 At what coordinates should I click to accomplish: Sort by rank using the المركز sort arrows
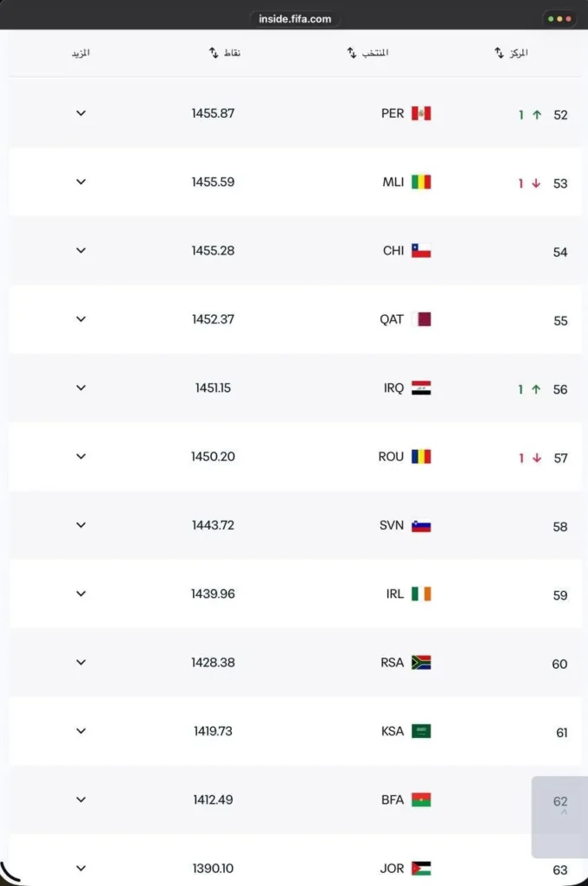tap(499, 53)
